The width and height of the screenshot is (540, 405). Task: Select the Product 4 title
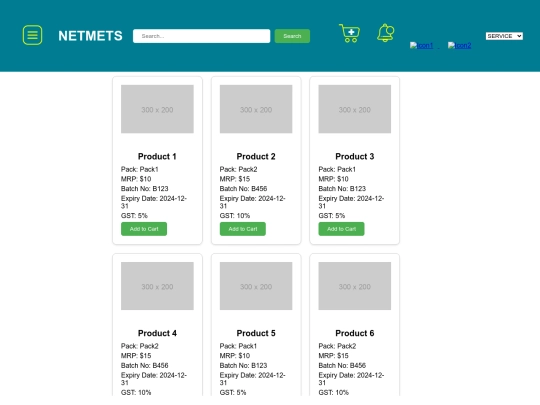click(x=157, y=333)
